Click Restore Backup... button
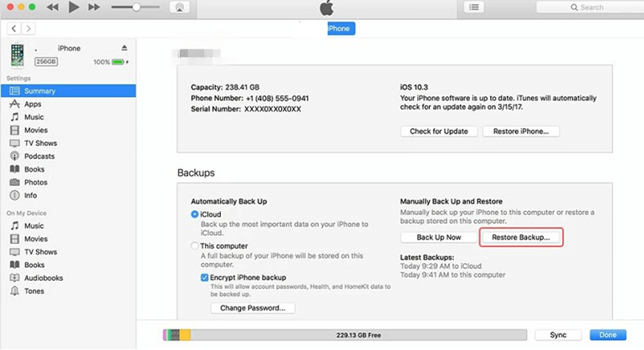 [521, 237]
